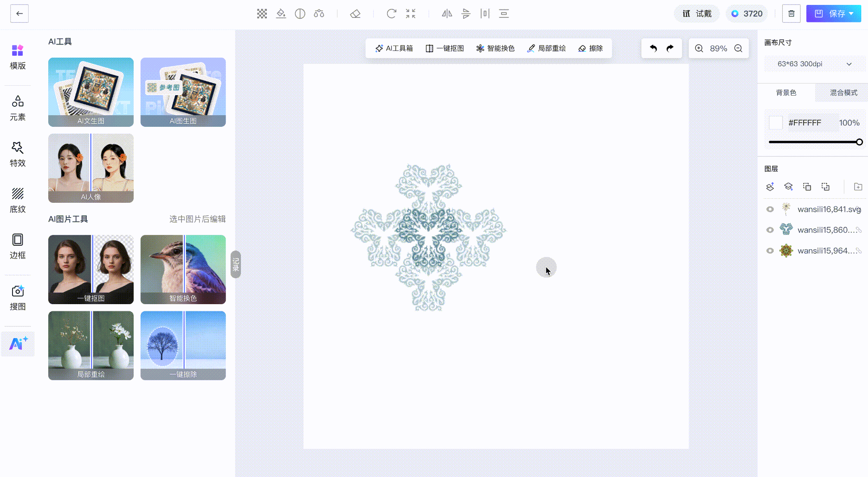Expand the 63*63 300dpi canvas size dropdown
This screenshot has width=868, height=477.
click(848, 64)
